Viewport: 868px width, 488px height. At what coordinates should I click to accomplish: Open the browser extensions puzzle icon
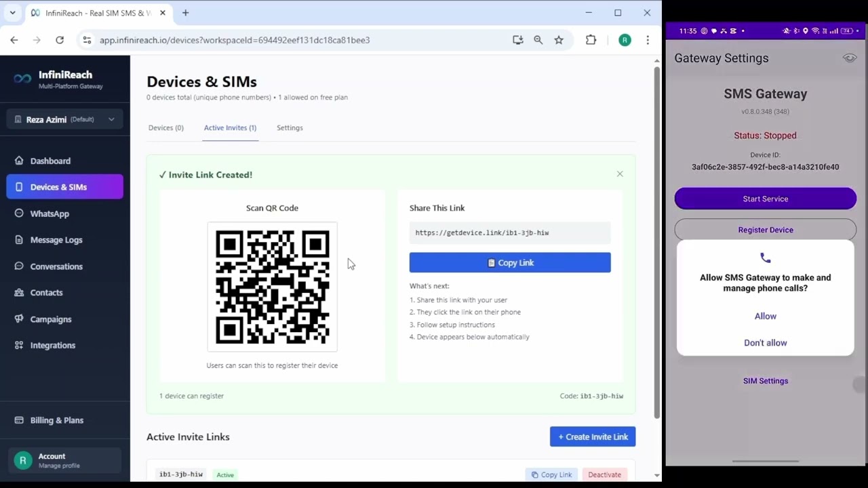[591, 40]
